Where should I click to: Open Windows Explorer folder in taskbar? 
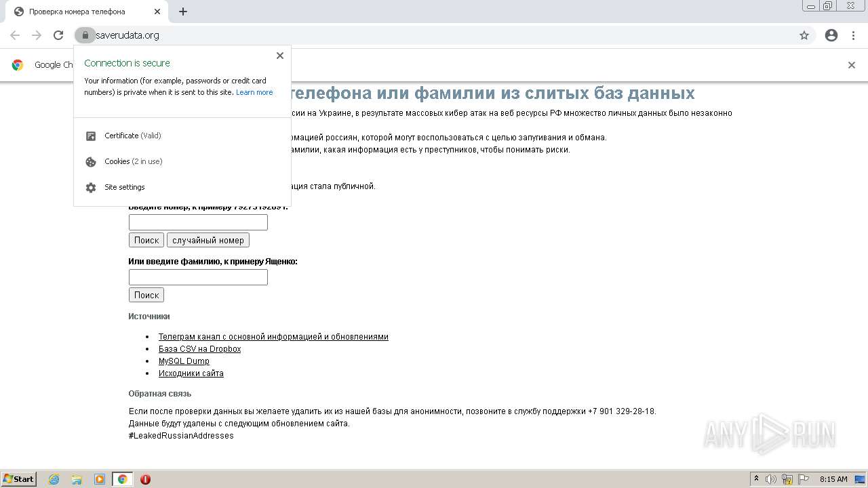tap(77, 479)
